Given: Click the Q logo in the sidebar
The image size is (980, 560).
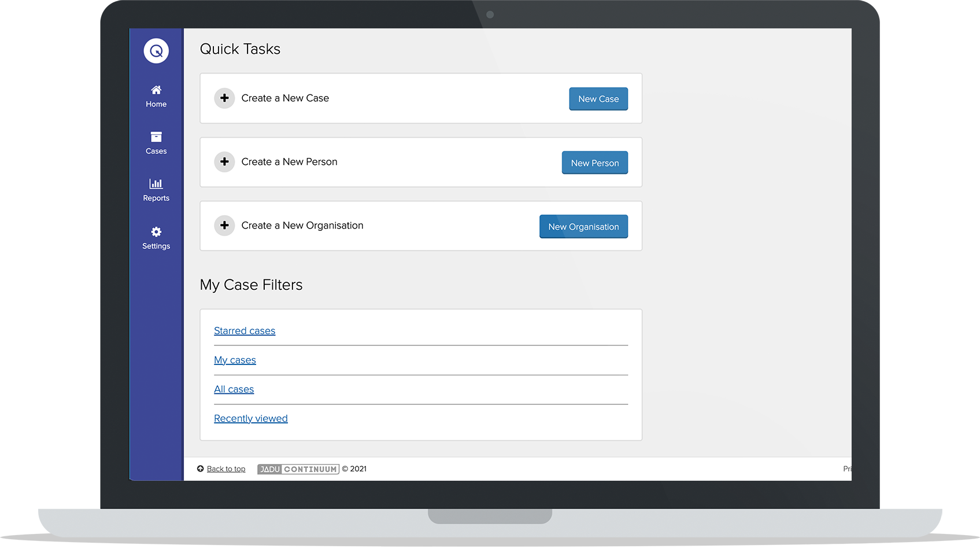Looking at the screenshot, I should 156,51.
